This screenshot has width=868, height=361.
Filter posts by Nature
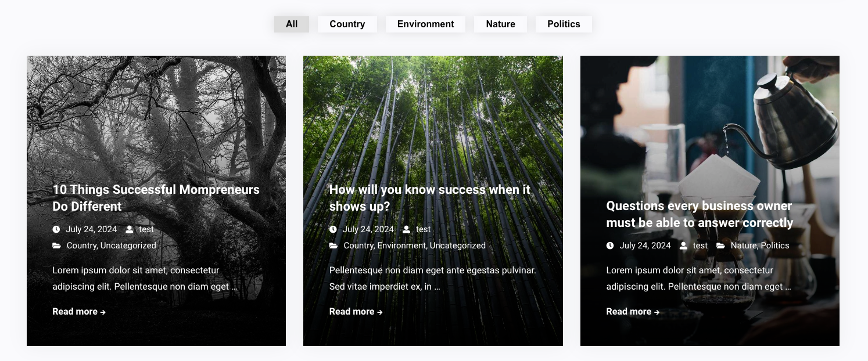point(501,24)
